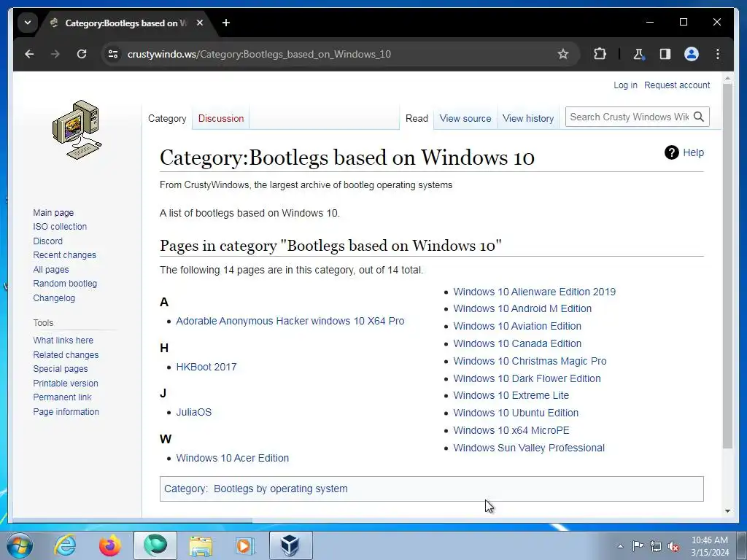The image size is (747, 560).
Task: Click the address bar URL
Action: point(259,54)
